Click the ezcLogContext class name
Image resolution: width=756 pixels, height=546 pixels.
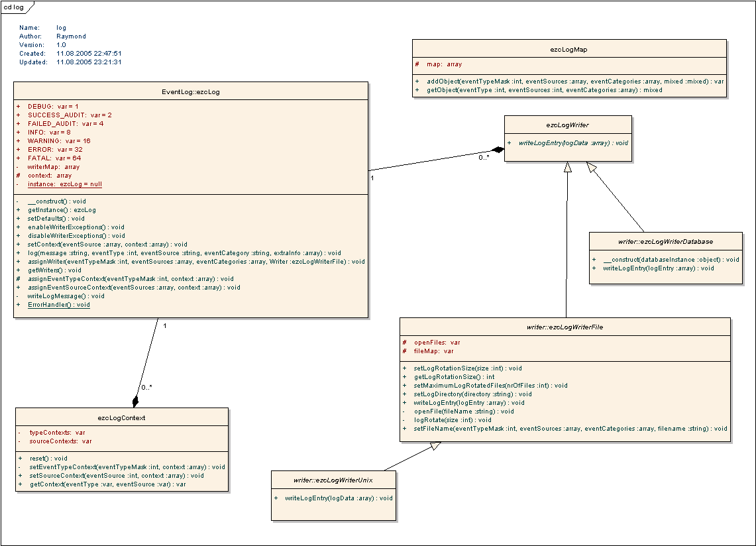pos(122,417)
